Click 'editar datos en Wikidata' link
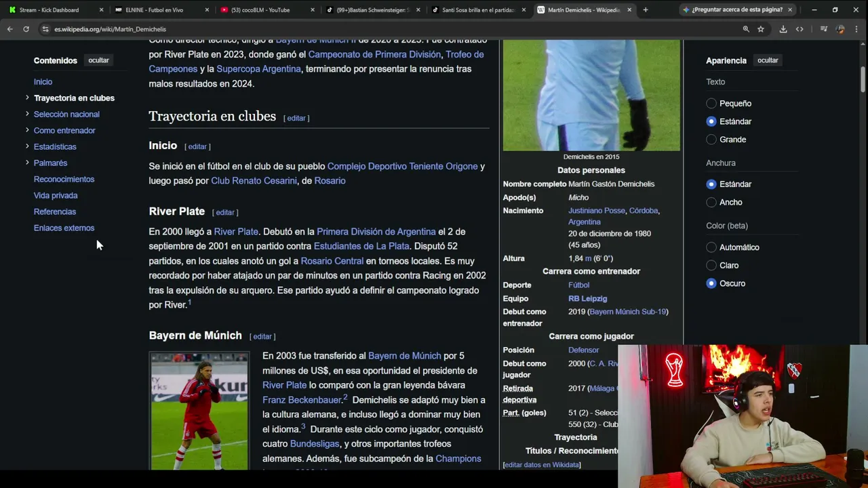This screenshot has height=488, width=868. point(541,465)
